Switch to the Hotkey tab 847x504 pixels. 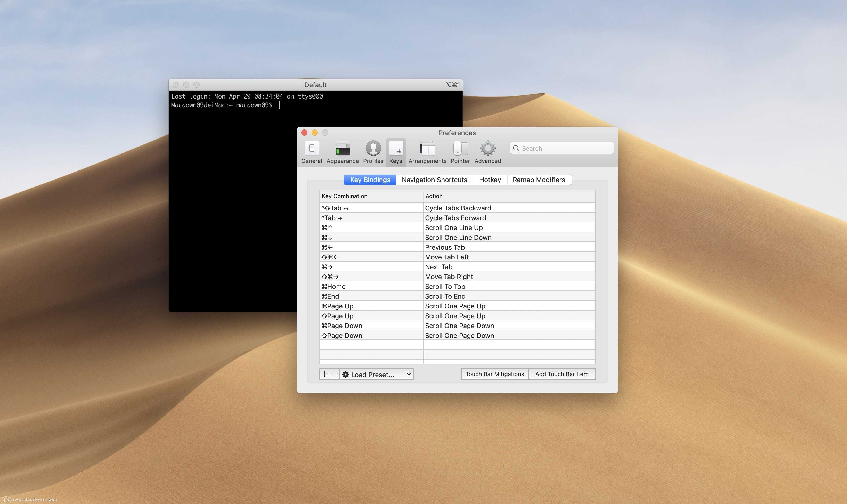point(490,180)
